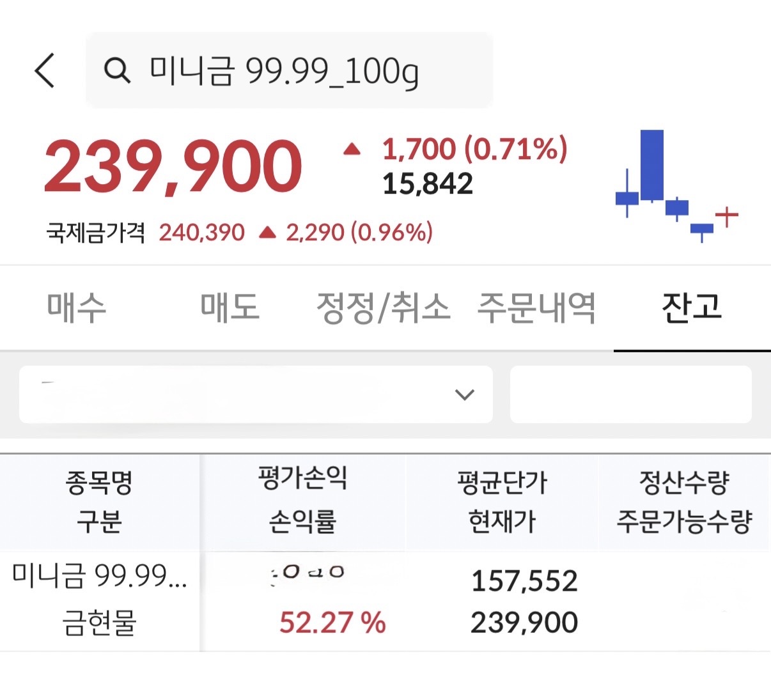The height and width of the screenshot is (700, 771).
Task: Tap the back arrow icon
Action: pyautogui.click(x=45, y=70)
